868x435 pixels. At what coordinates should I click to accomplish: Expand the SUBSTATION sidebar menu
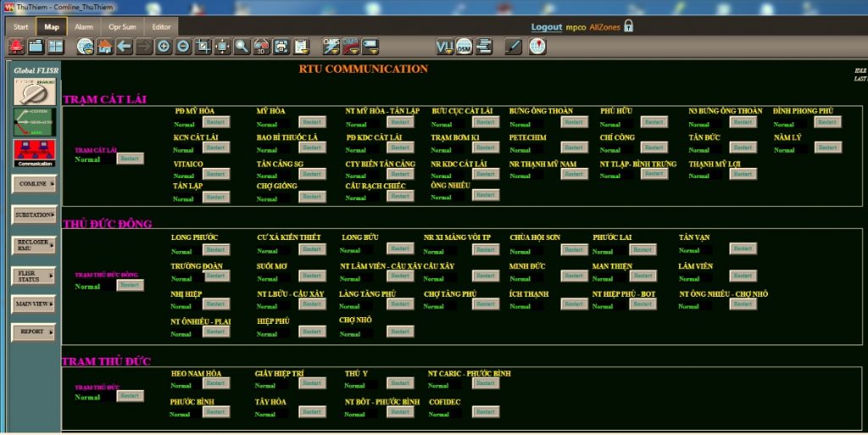(x=34, y=215)
